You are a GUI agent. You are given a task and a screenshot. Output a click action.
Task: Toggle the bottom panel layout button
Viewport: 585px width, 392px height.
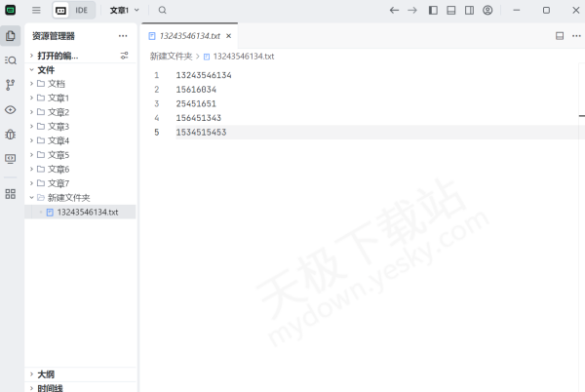pos(451,10)
